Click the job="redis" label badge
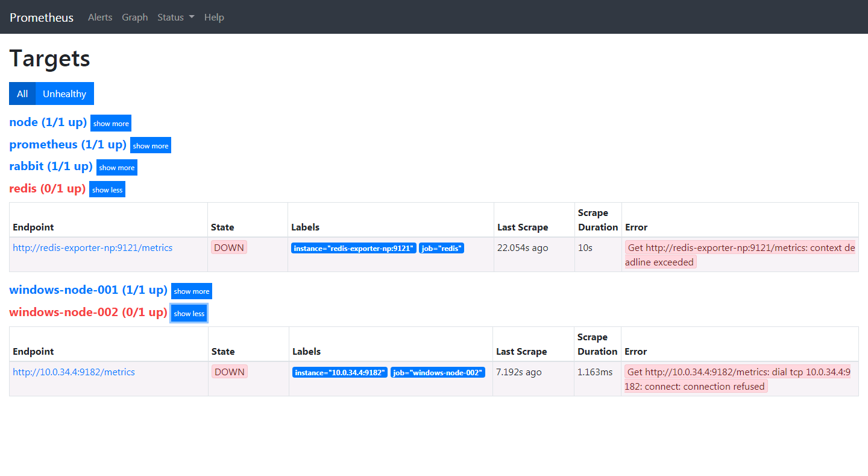This screenshot has height=476, width=868. tap(442, 248)
